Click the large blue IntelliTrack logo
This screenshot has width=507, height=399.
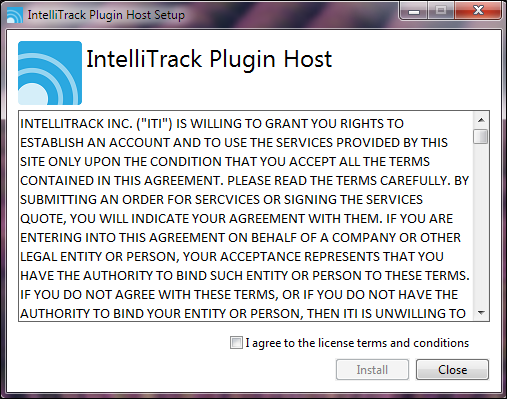click(x=50, y=73)
